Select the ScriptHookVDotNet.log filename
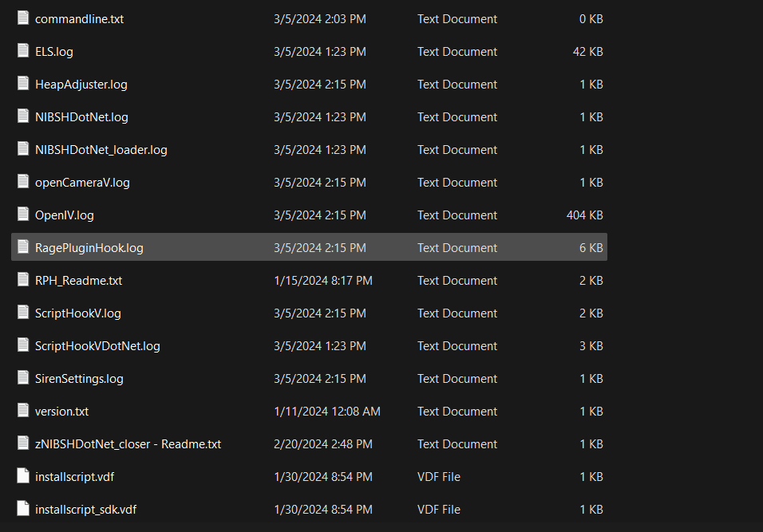 [97, 346]
